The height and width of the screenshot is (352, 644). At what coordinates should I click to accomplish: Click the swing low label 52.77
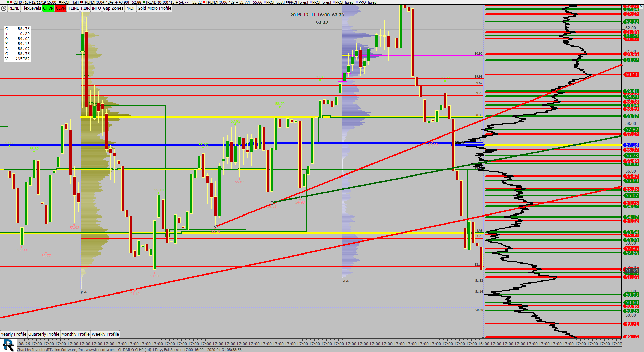[46, 256]
